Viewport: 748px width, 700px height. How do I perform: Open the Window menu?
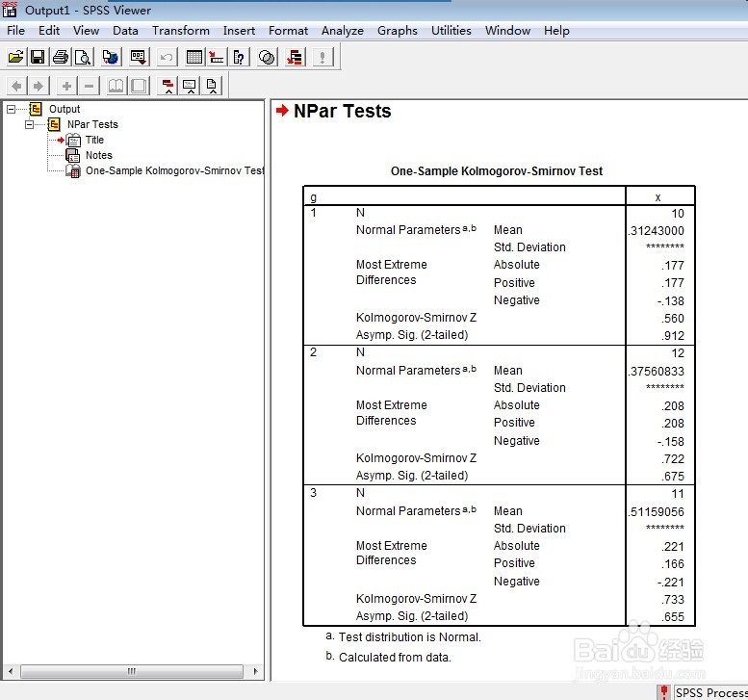(x=507, y=31)
